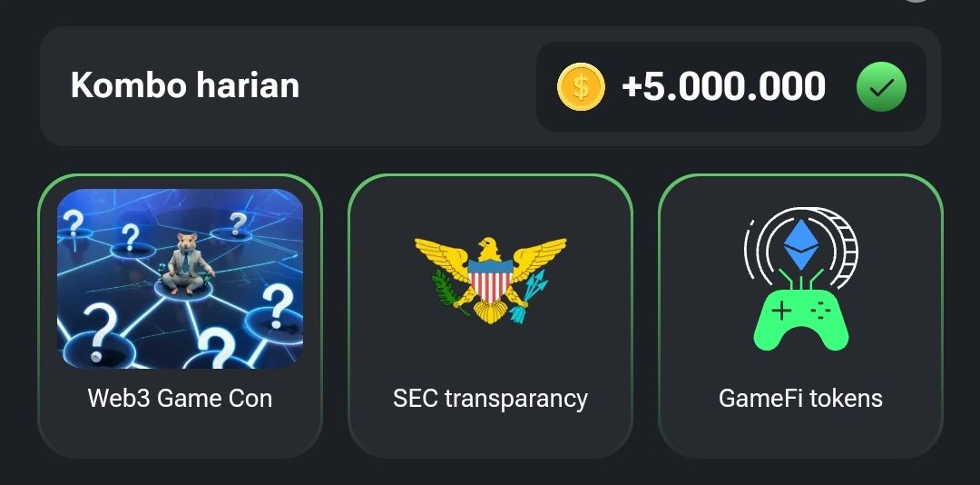The width and height of the screenshot is (980, 485).
Task: Tap the white coin ring around Ethereum logo
Action: [801, 245]
